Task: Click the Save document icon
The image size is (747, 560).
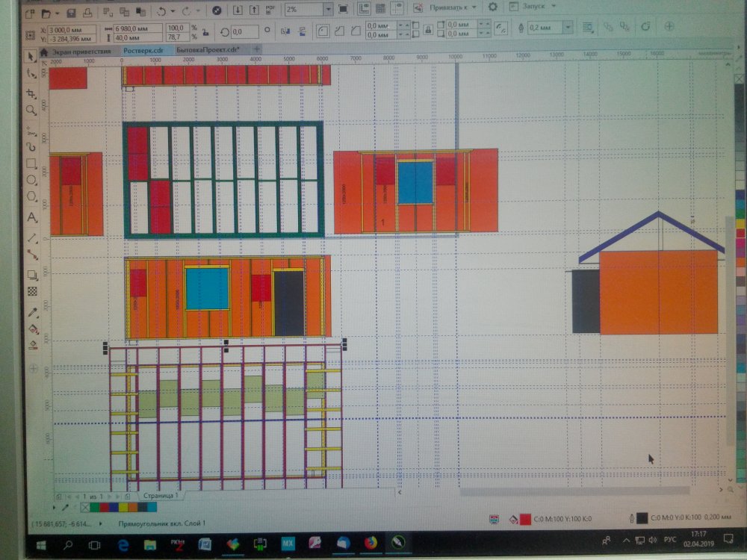Action: point(71,13)
